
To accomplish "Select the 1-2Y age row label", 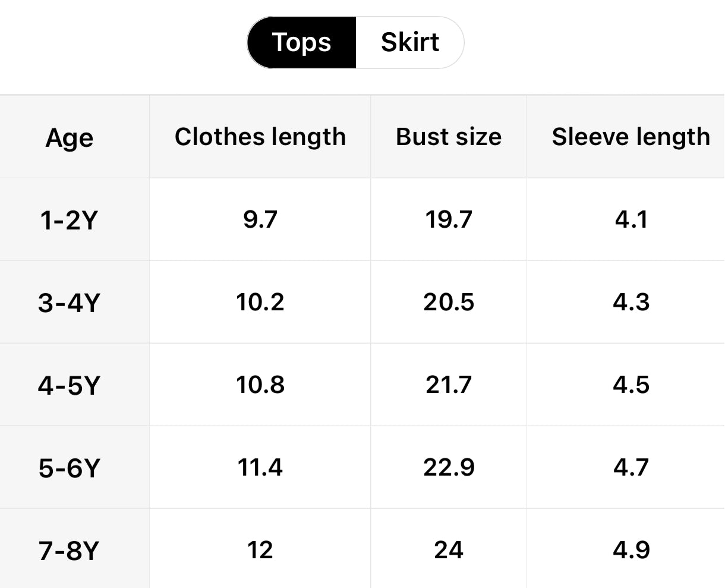I will pos(69,220).
